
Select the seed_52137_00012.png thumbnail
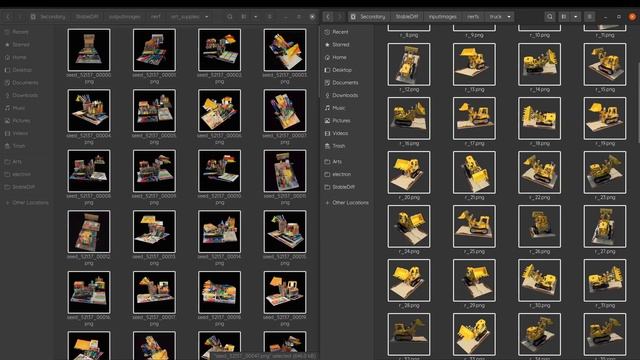tap(89, 232)
